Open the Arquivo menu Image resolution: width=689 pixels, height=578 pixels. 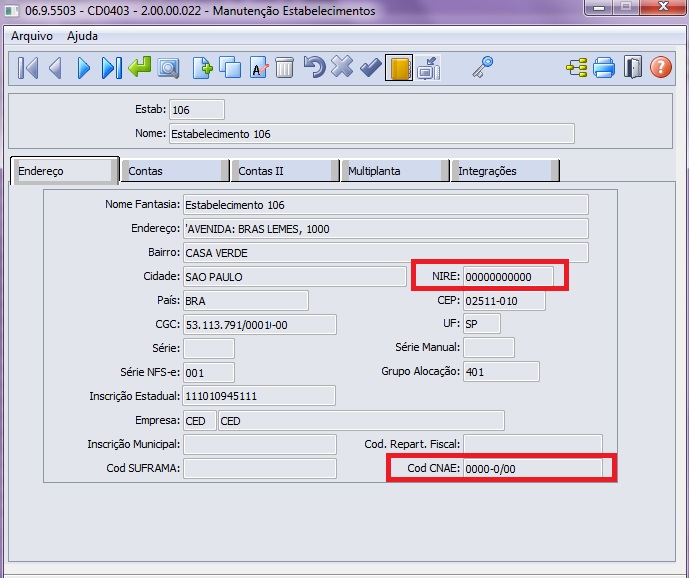[x=32, y=36]
